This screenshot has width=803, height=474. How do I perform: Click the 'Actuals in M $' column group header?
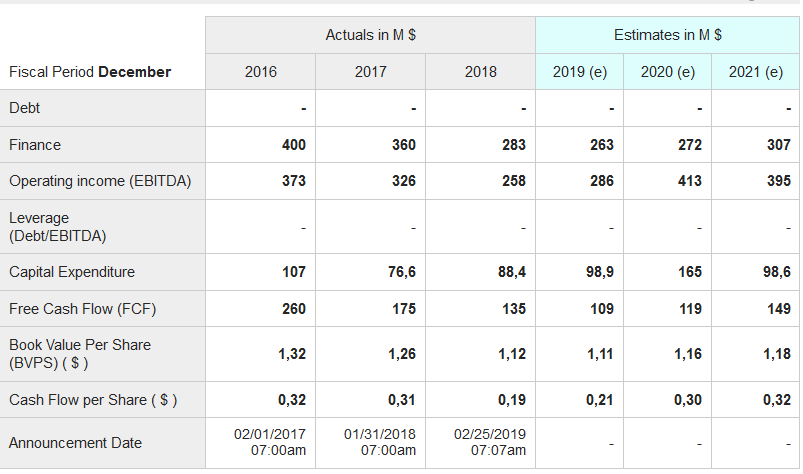370,35
